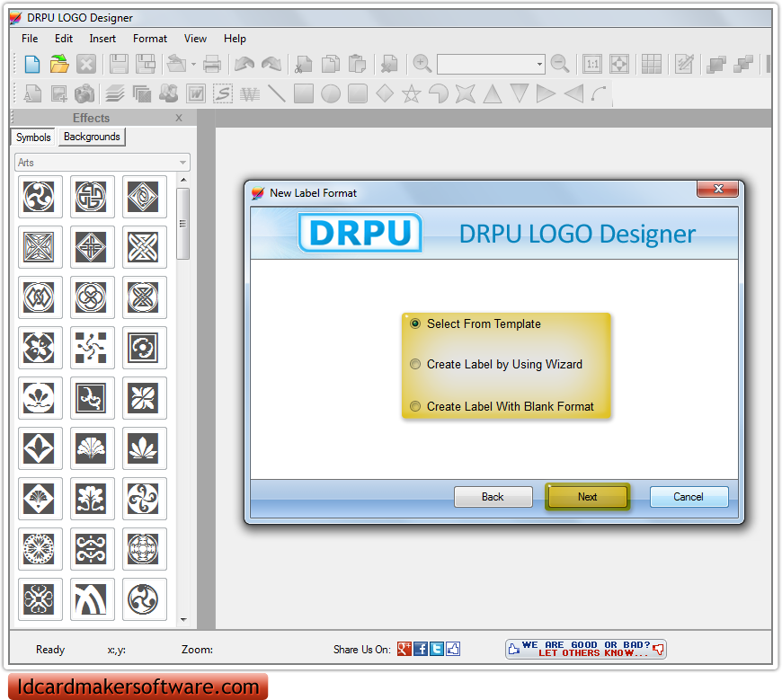
Task: Open the Undo icon on toolbar
Action: pos(243,64)
